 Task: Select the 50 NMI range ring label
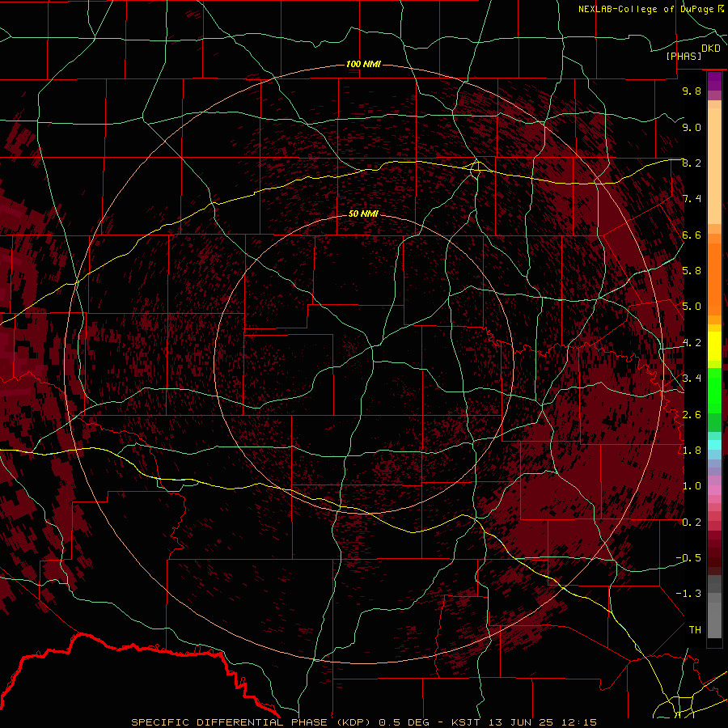pos(363,214)
